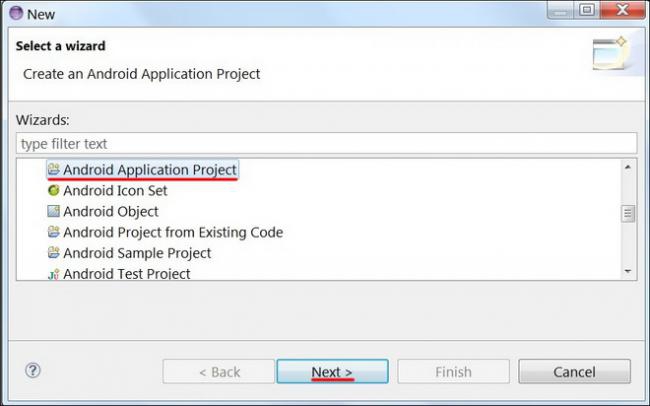Click the Android Test Project icon
Image resolution: width=650 pixels, height=406 pixels.
coord(54,274)
